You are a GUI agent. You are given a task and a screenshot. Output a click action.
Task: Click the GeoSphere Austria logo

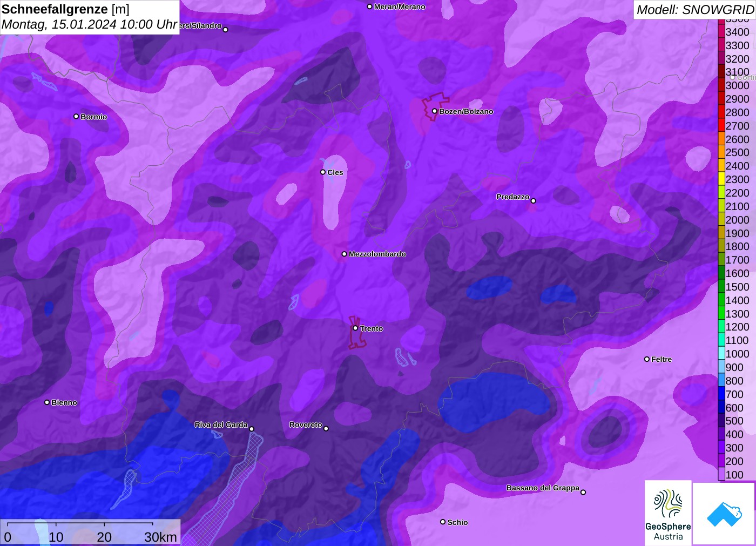(x=668, y=513)
